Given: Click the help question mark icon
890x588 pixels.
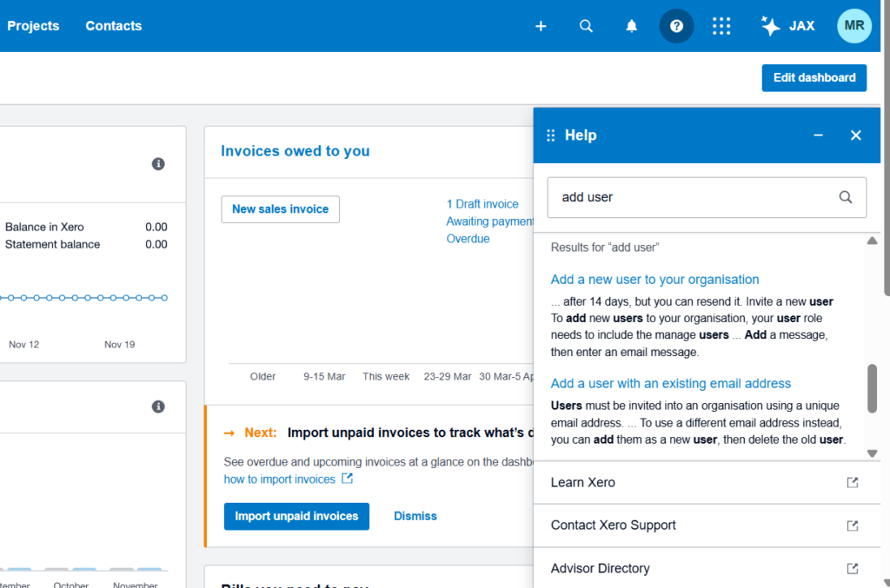Looking at the screenshot, I should click(676, 25).
